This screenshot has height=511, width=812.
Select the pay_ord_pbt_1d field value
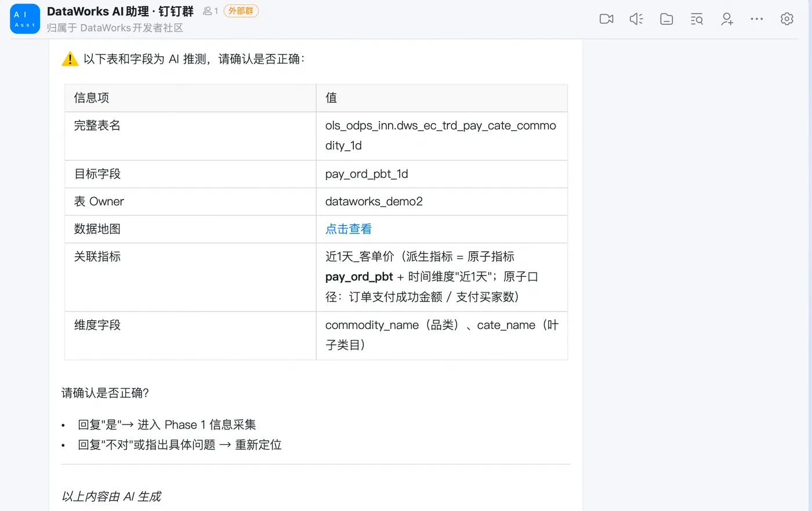[x=367, y=174]
